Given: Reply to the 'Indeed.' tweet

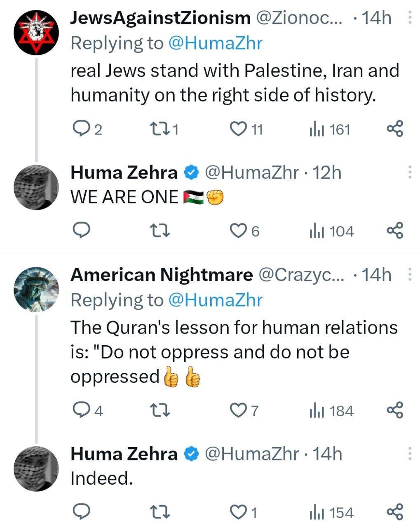Looking at the screenshot, I should coord(81,512).
